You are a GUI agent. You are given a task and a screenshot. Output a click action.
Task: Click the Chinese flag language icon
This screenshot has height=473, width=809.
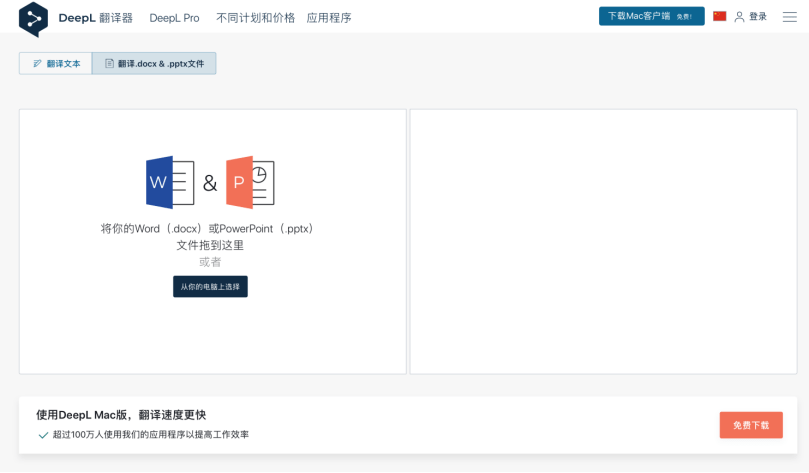pyautogui.click(x=719, y=17)
